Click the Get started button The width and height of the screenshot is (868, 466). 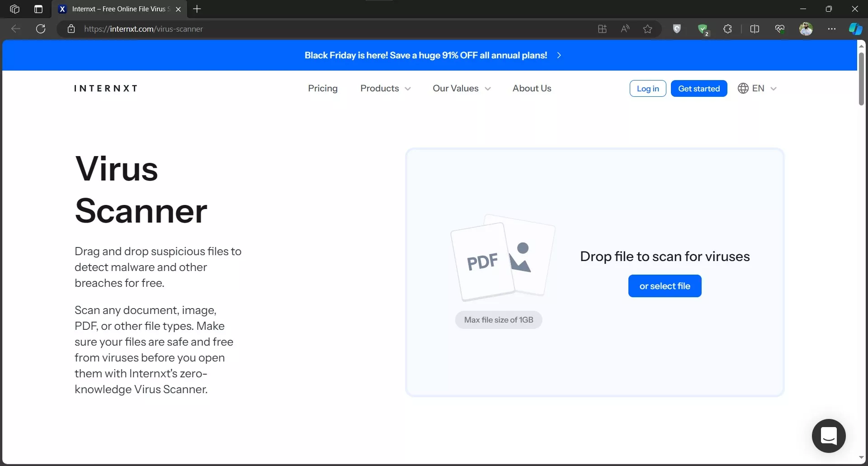[x=699, y=88]
